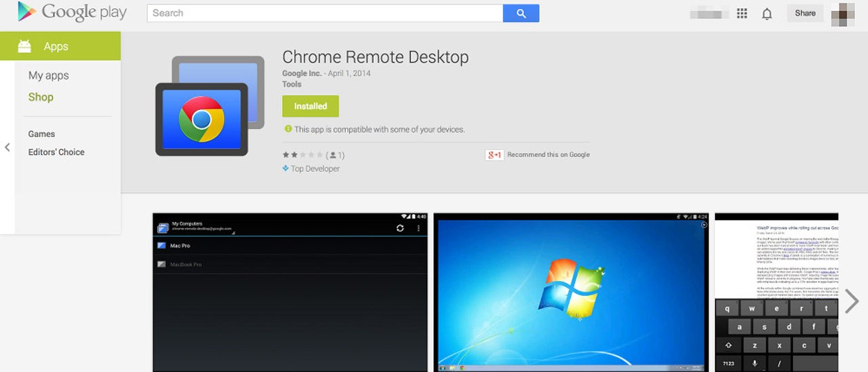The height and width of the screenshot is (372, 868).
Task: Click the compatibility message text
Action: [x=380, y=129]
